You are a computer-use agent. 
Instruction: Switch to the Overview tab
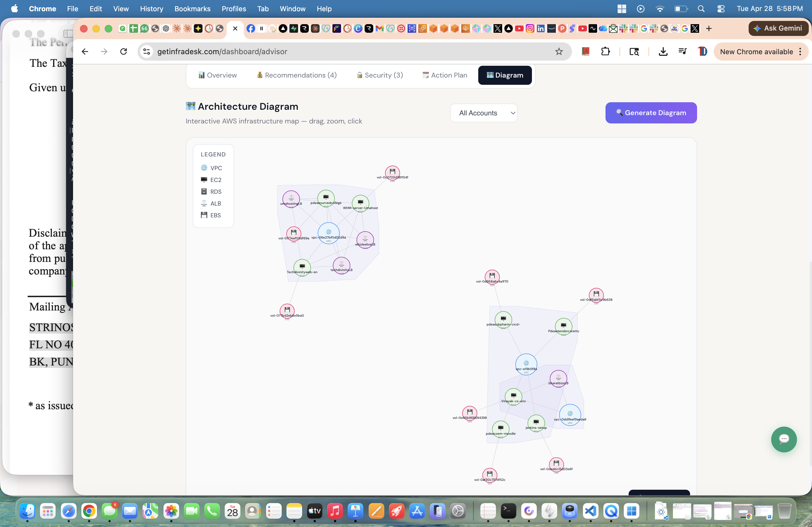217,75
